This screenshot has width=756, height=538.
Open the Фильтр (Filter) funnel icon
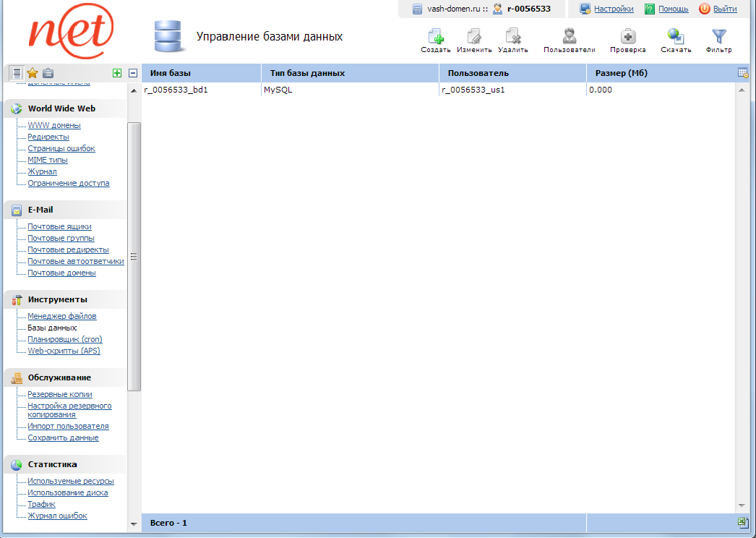click(x=718, y=38)
